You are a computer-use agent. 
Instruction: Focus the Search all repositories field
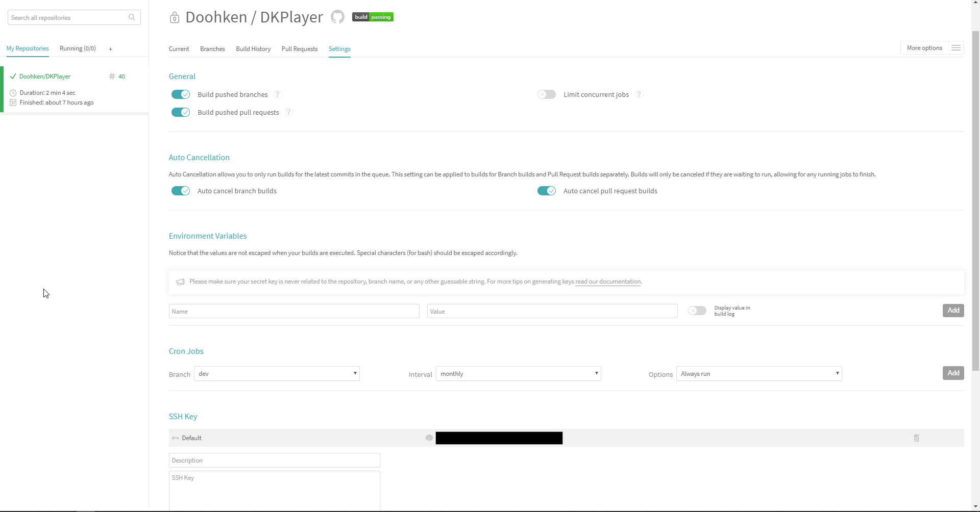[x=74, y=17]
